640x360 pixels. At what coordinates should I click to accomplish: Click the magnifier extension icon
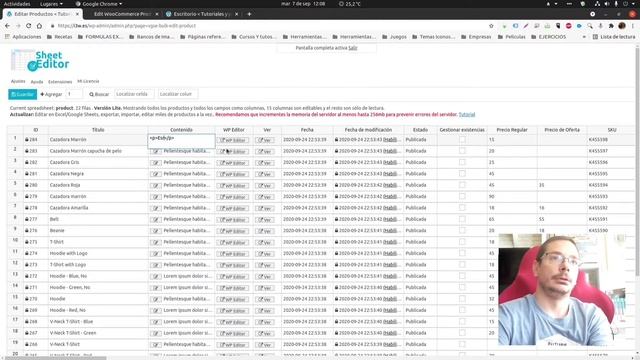tap(590, 26)
